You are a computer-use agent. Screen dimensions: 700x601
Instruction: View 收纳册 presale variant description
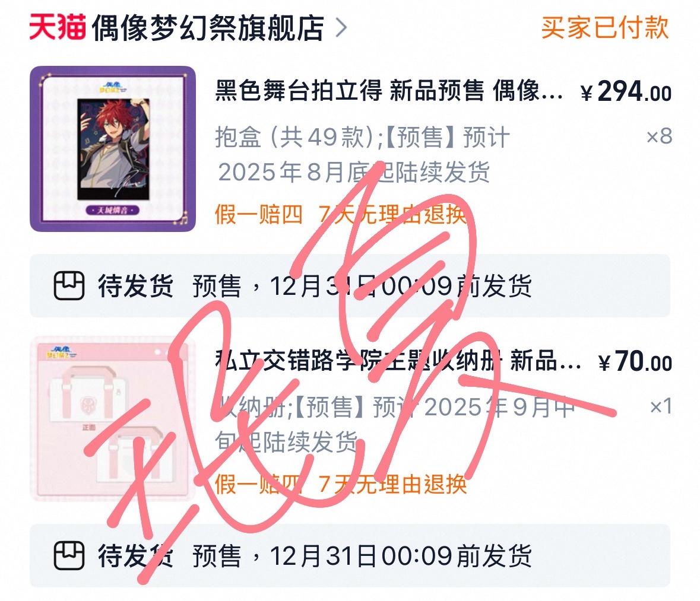click(395, 424)
